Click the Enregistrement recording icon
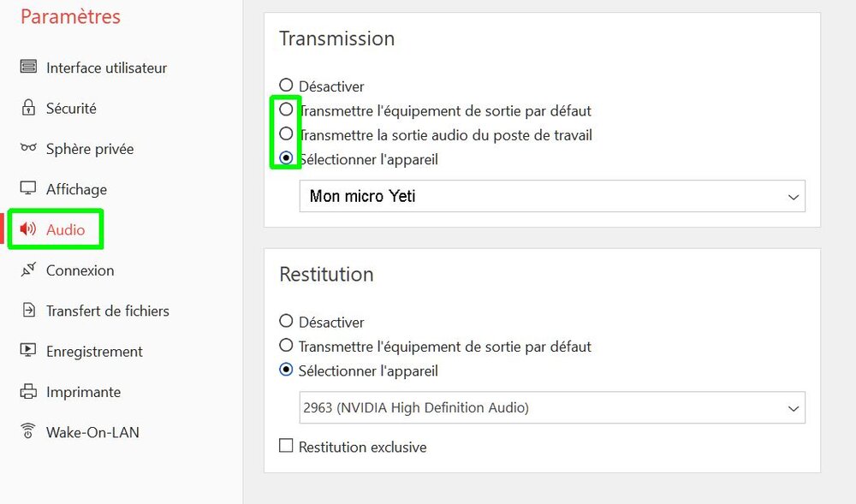Image resolution: width=856 pixels, height=504 pixels. click(x=28, y=351)
